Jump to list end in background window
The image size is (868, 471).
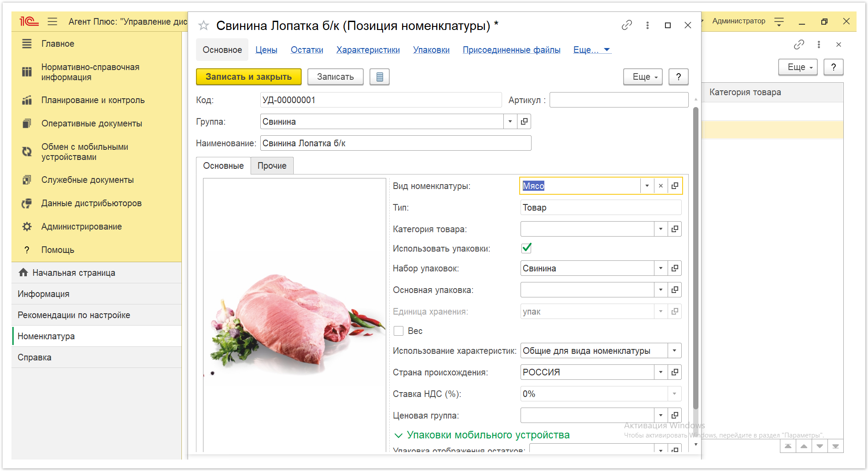[x=835, y=446]
